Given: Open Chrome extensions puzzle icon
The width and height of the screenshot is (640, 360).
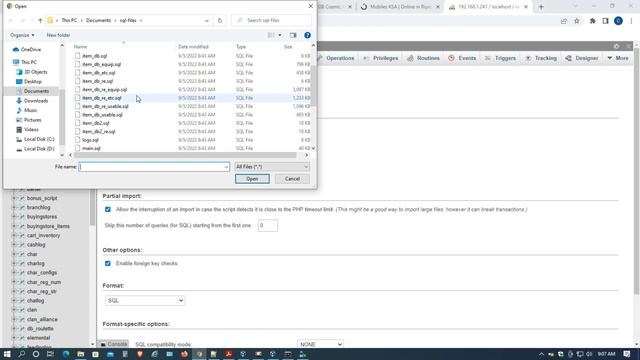Looking at the screenshot, I should click(x=592, y=21).
